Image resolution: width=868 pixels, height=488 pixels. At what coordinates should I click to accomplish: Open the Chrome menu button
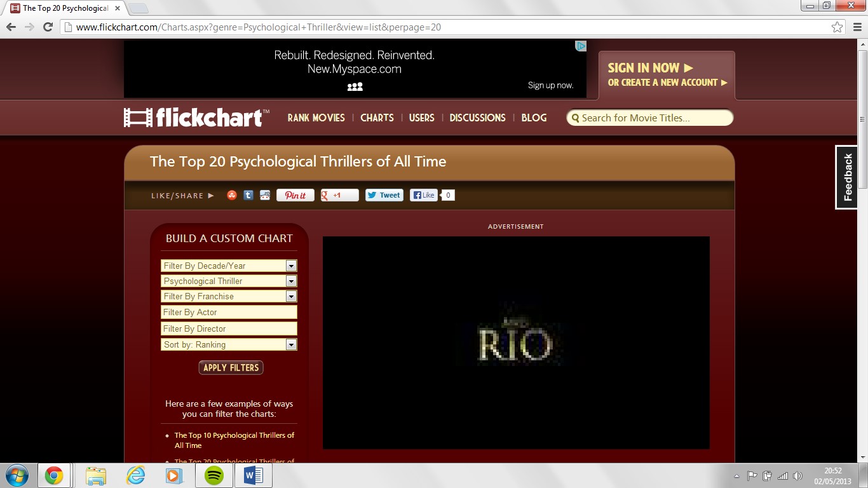tap(857, 27)
